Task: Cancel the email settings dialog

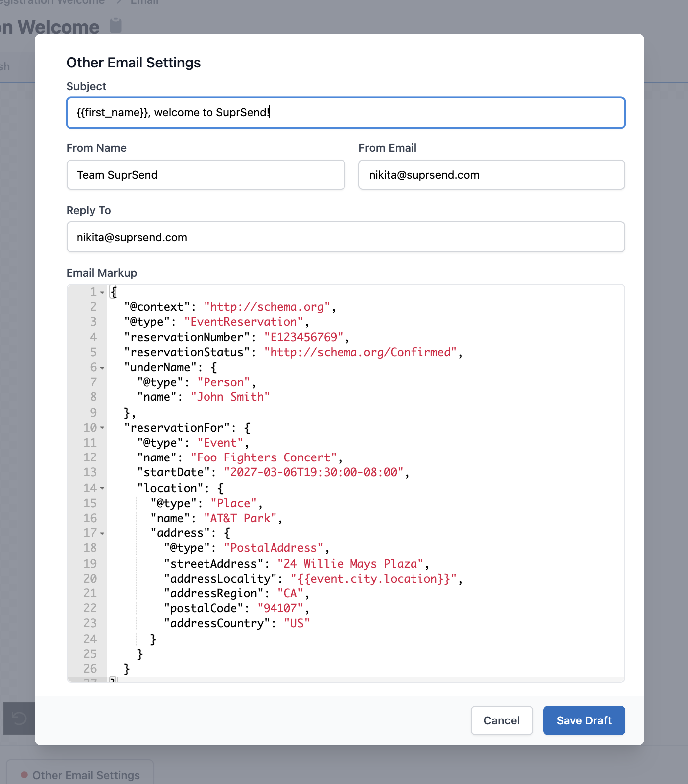Action: point(501,720)
